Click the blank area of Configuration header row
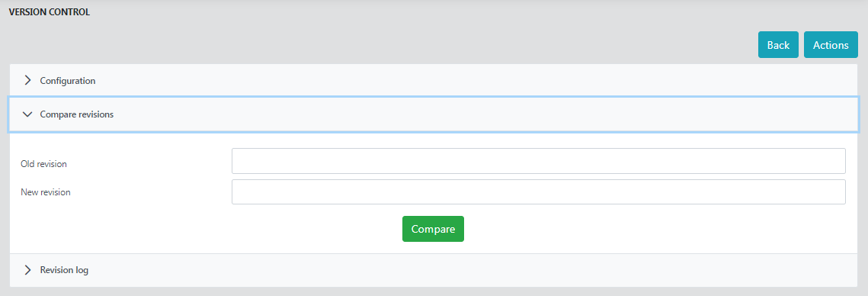The height and width of the screenshot is (296, 868). click(x=476, y=81)
